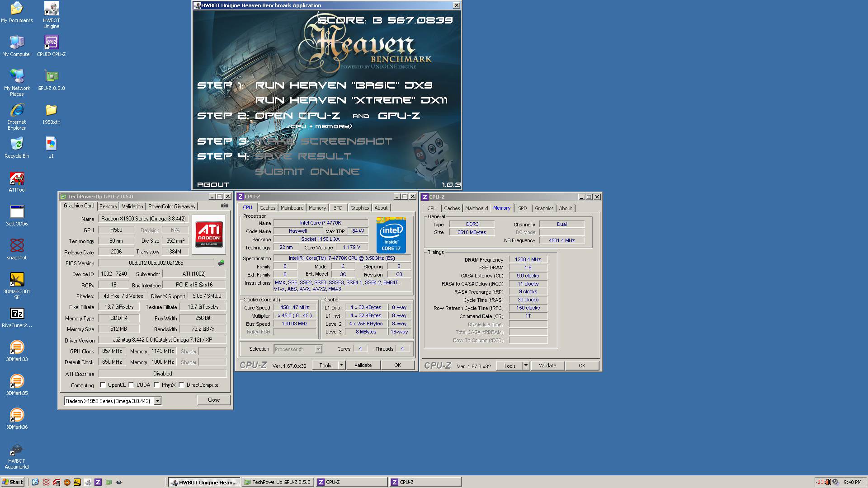The image size is (868, 488).
Task: Open the PowerColor Giveaway tab in GPU-Z
Action: (172, 206)
